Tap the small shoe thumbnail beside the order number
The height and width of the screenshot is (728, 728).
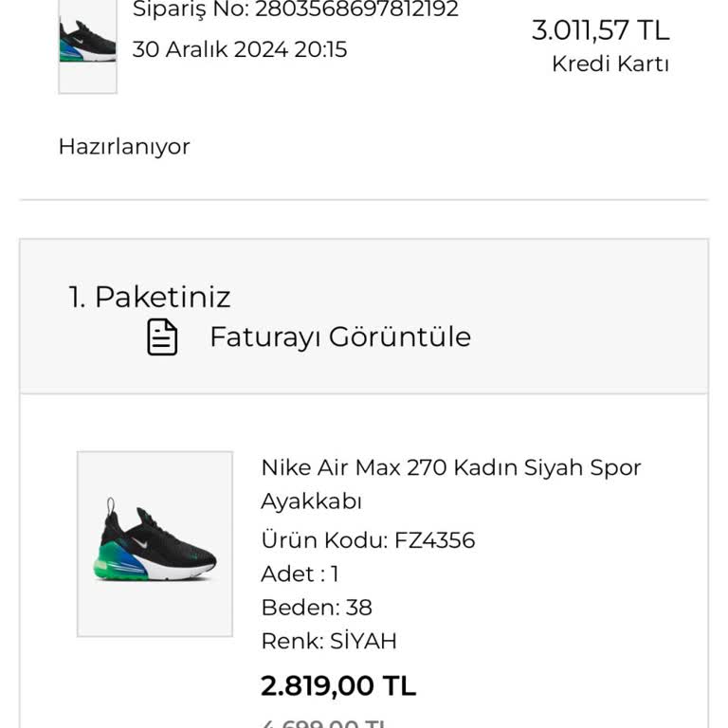click(87, 44)
